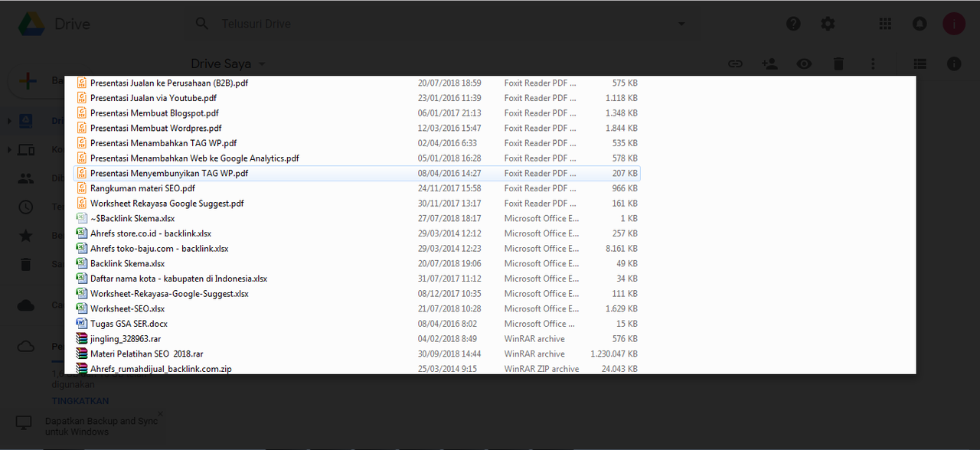Click the Backups cloud icon in sidebar
This screenshot has width=980, height=450.
point(26,305)
